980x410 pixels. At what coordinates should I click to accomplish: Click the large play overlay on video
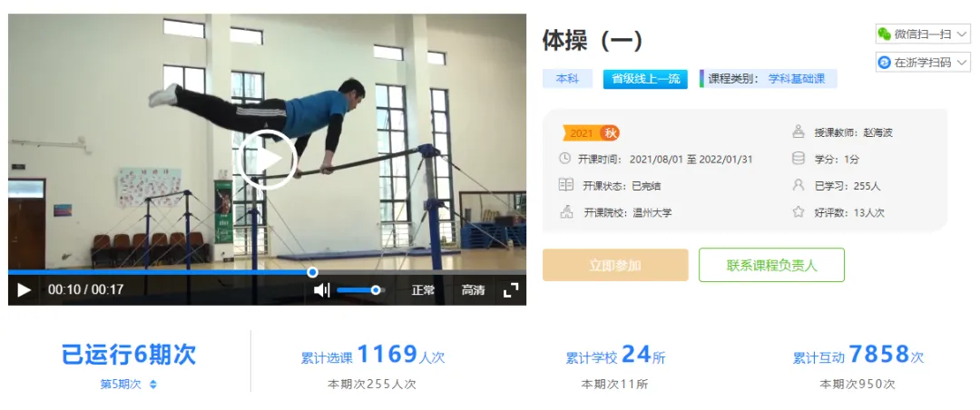pyautogui.click(x=266, y=160)
